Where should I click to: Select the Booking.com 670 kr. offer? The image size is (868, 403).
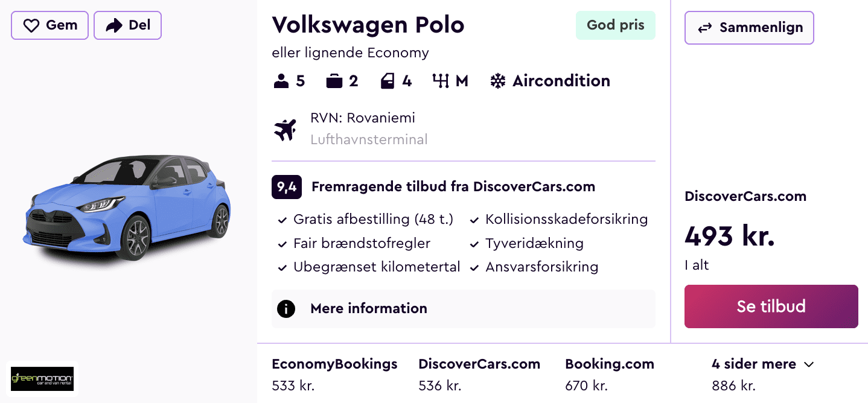(x=609, y=374)
